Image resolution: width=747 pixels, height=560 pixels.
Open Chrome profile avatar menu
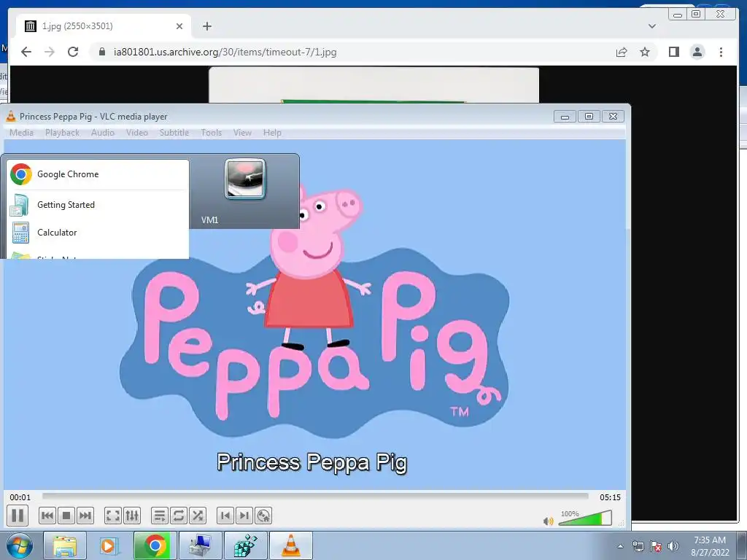point(697,52)
